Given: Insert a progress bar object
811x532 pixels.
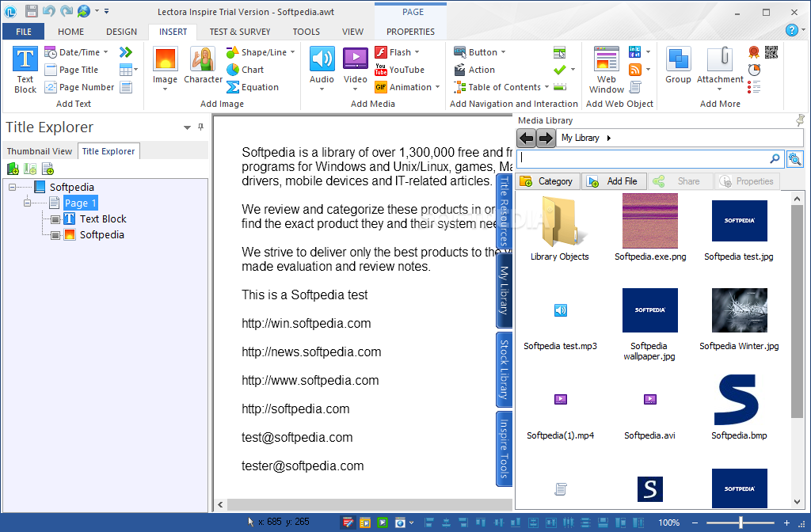Looking at the screenshot, I should tap(560, 87).
